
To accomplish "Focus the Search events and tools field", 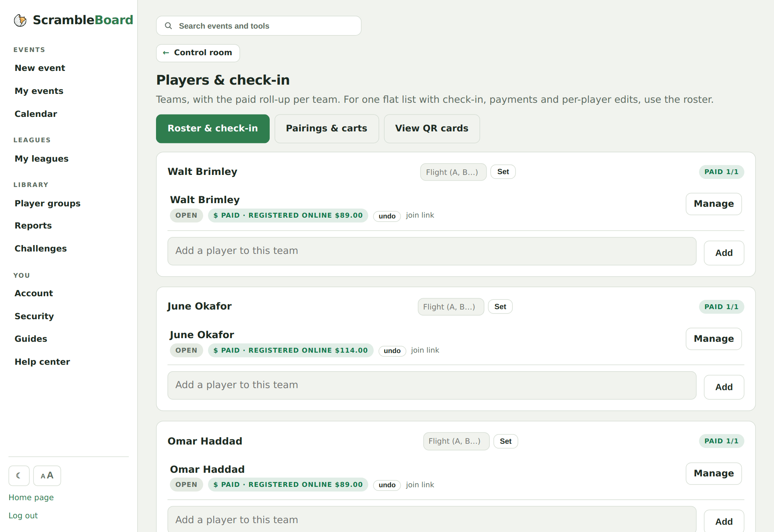I will pyautogui.click(x=259, y=26).
